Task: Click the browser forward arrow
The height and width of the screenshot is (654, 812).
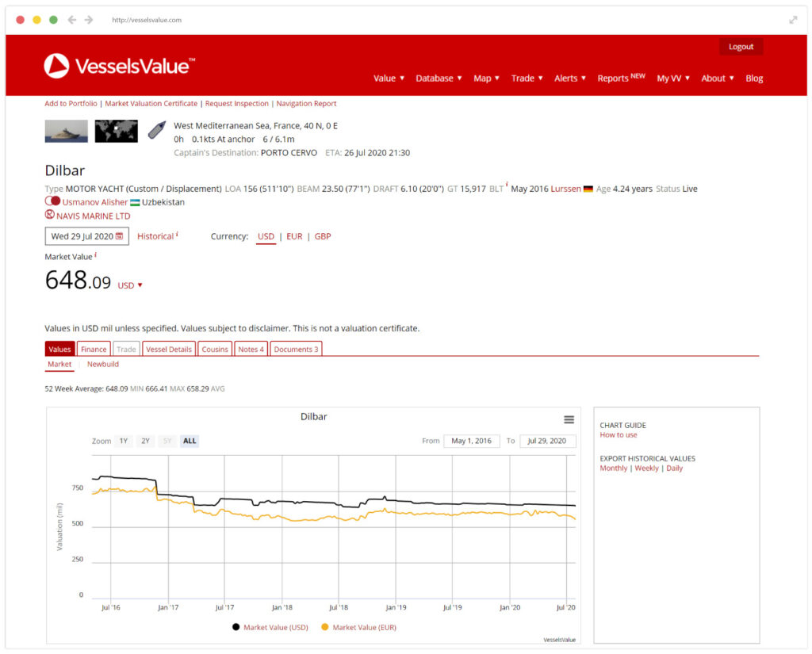Action: coord(89,20)
